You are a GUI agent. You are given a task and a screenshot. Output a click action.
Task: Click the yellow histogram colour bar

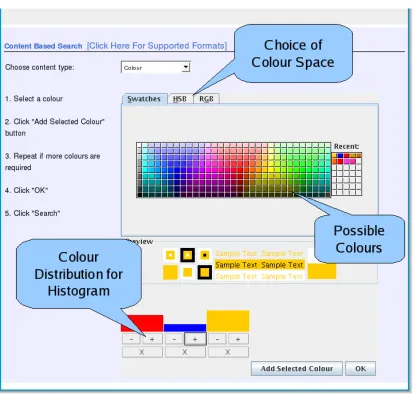click(228, 321)
